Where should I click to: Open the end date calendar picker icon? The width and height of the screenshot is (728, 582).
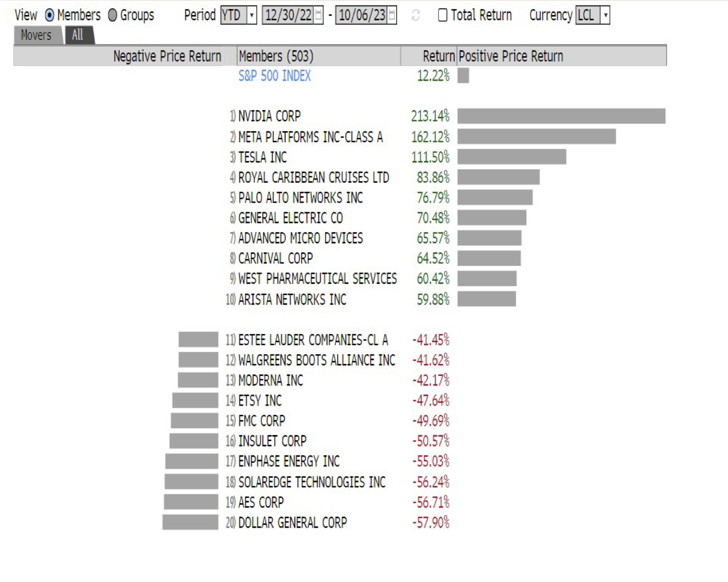click(x=392, y=15)
